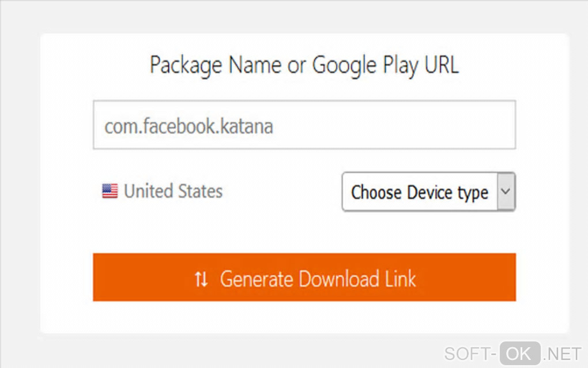Click the word "URL" in the heading
588x368 pixels.
[441, 65]
